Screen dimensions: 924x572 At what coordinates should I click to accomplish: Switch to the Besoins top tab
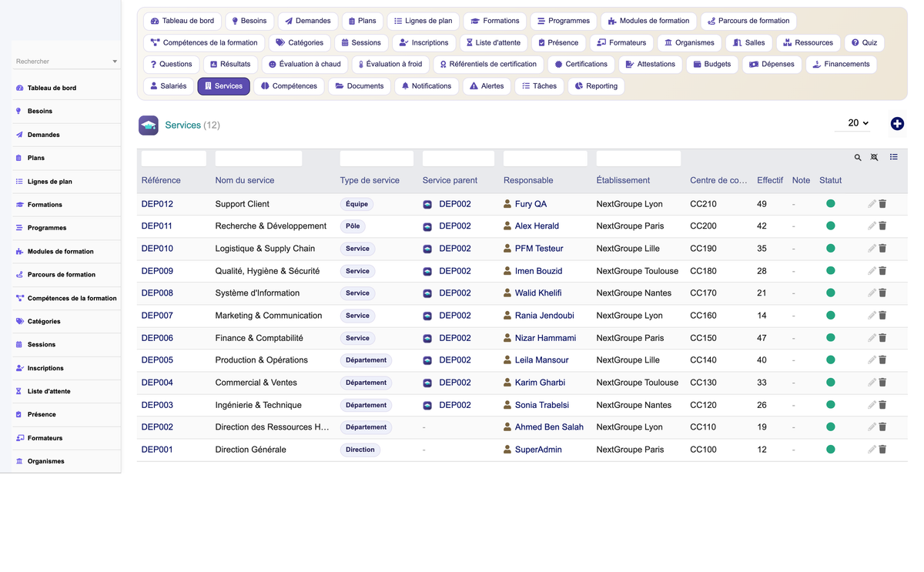click(x=249, y=21)
